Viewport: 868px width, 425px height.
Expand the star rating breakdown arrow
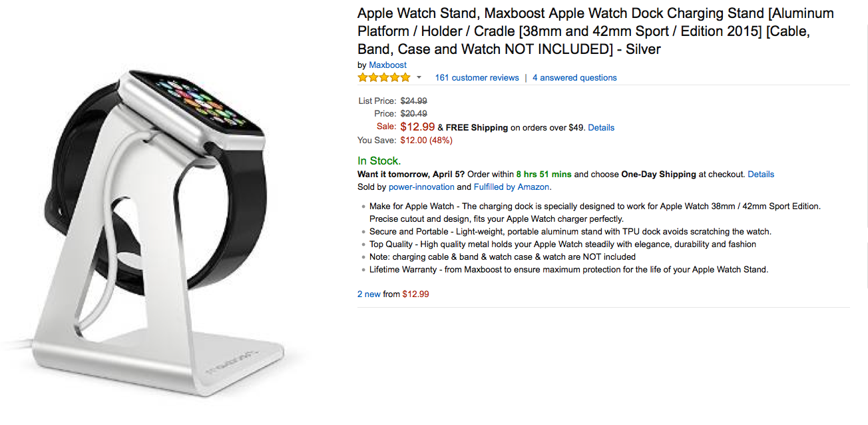click(419, 78)
